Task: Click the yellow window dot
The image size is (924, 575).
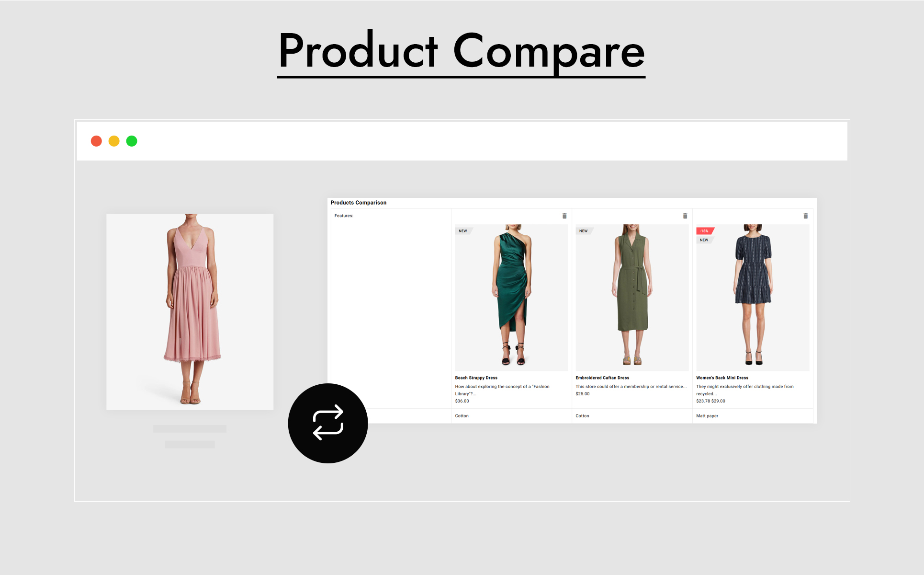Action: (114, 141)
